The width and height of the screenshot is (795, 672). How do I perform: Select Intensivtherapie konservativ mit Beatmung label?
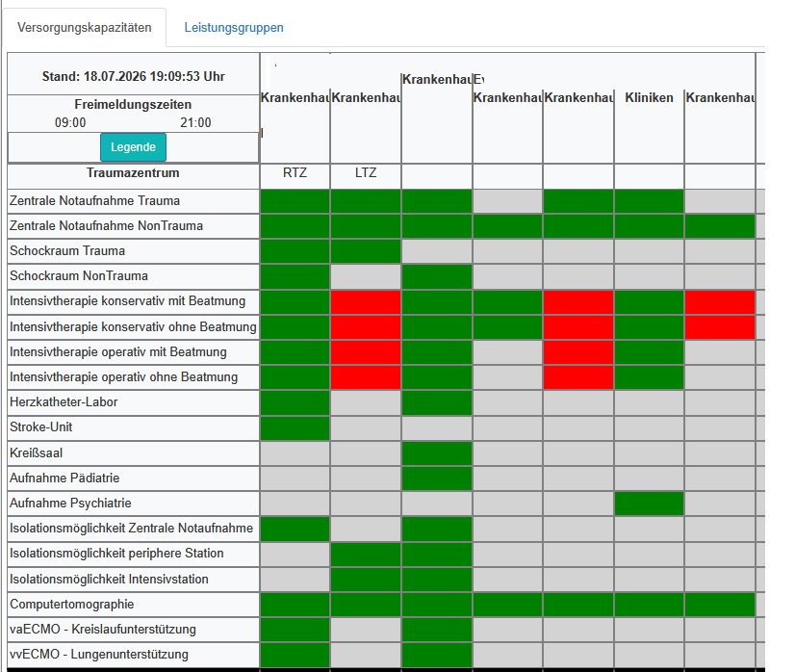(128, 301)
